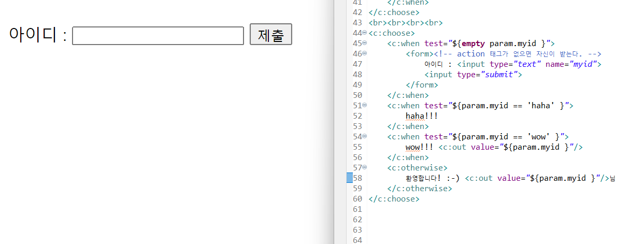Place cursor in the HTML comment on line 46
This screenshot has height=244, width=644.
(518, 54)
